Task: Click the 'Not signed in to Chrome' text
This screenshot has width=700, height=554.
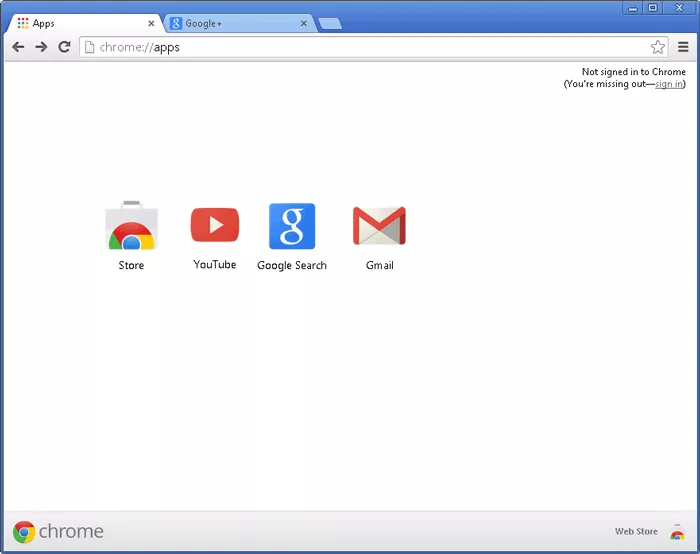Action: (633, 72)
